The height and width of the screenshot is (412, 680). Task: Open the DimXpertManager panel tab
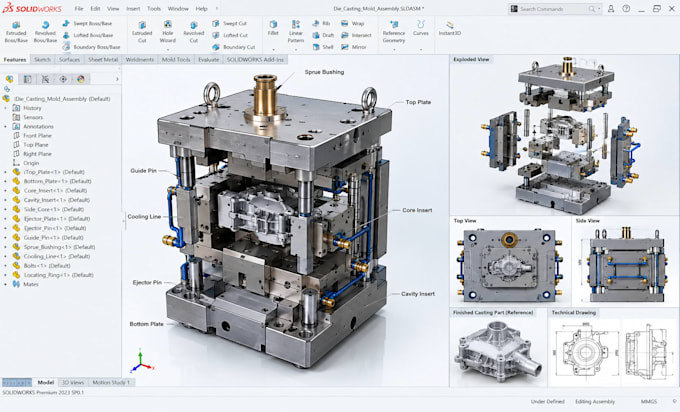pos(63,79)
